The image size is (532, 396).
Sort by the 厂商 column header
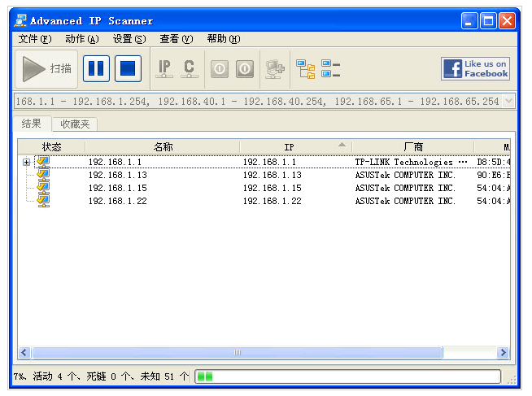pos(413,147)
